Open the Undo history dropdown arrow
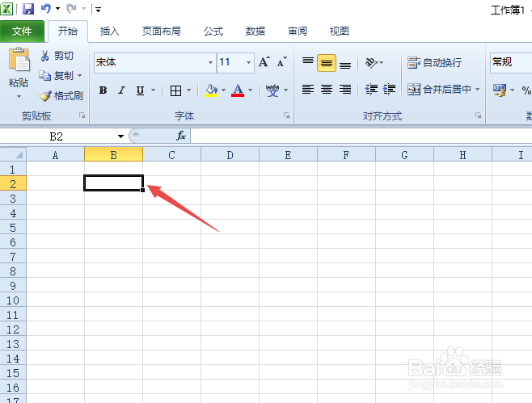The height and width of the screenshot is (403, 532). pos(57,8)
